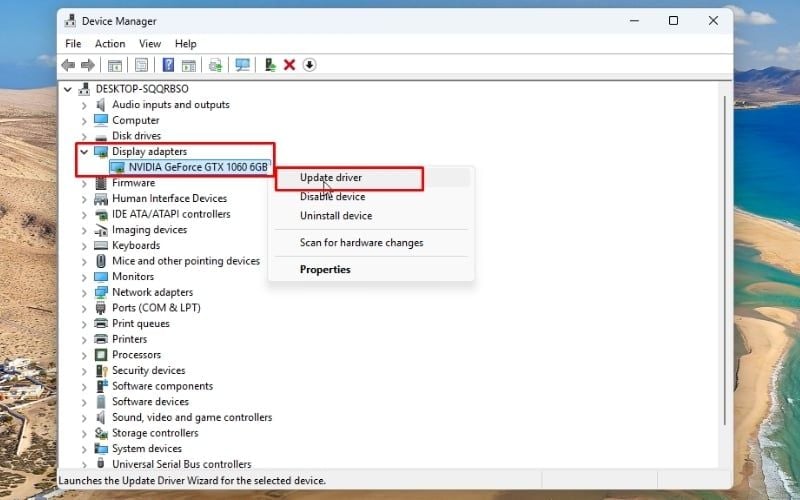Expand the System devices category
The width and height of the screenshot is (800, 500).
click(x=84, y=449)
